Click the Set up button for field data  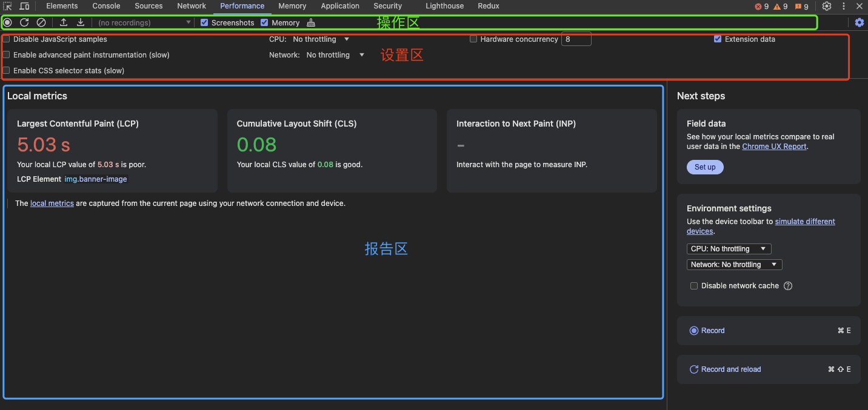click(705, 167)
